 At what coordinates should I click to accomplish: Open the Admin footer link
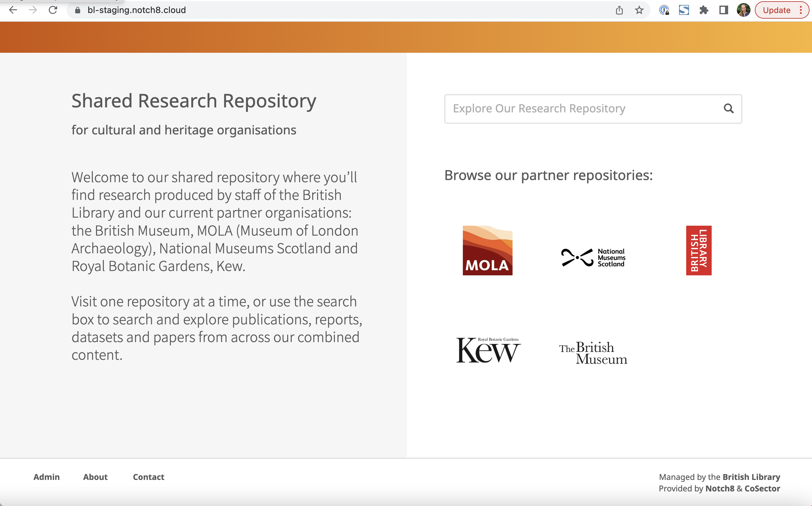(x=46, y=477)
